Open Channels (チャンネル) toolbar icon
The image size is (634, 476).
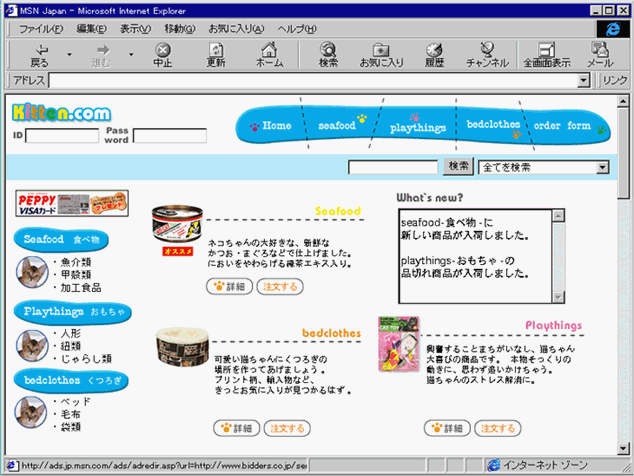(487, 54)
